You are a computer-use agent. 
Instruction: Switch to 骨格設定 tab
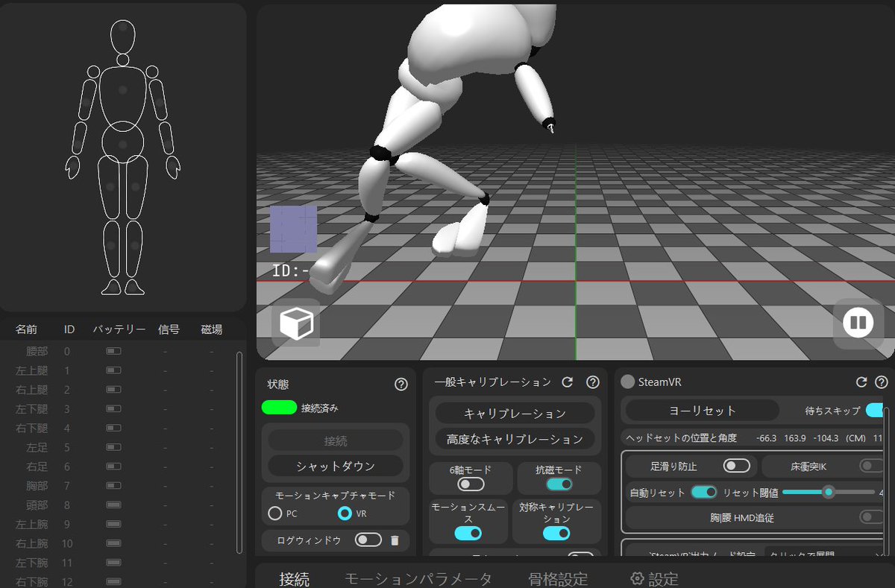(559, 579)
